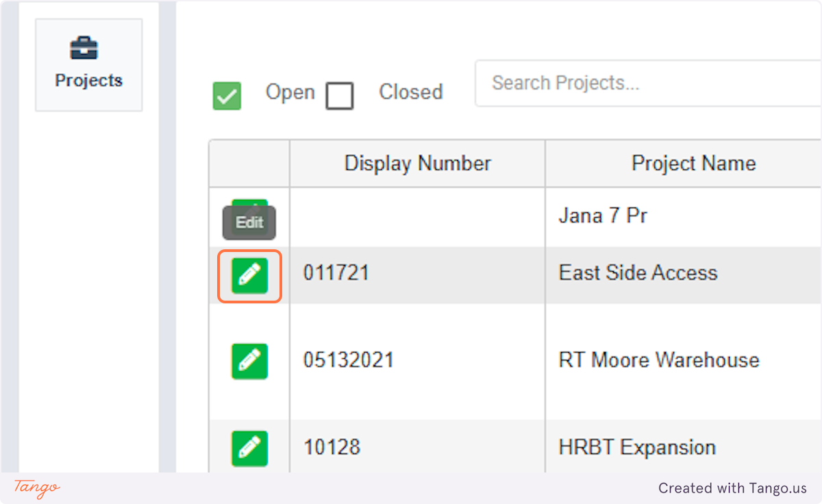Viewport: 822px width, 504px height.
Task: Sort by the Display Number column header
Action: 417,164
